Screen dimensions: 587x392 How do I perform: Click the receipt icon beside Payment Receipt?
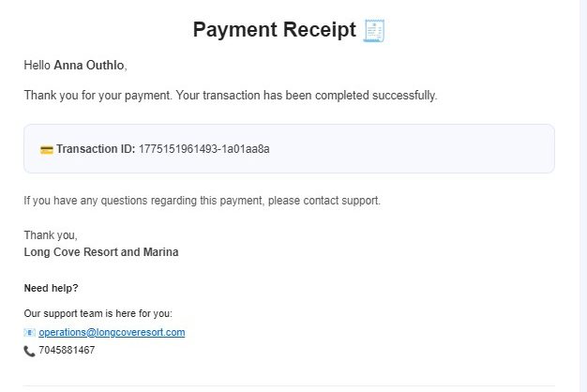tap(375, 30)
